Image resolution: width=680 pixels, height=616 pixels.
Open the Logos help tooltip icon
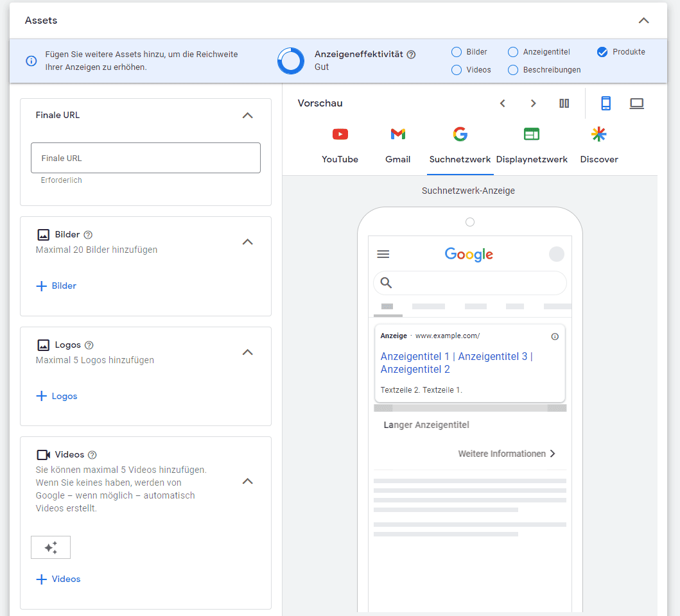89,345
